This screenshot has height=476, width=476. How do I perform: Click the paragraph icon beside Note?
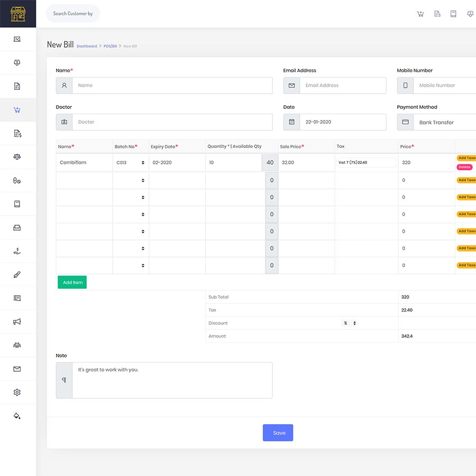64,380
